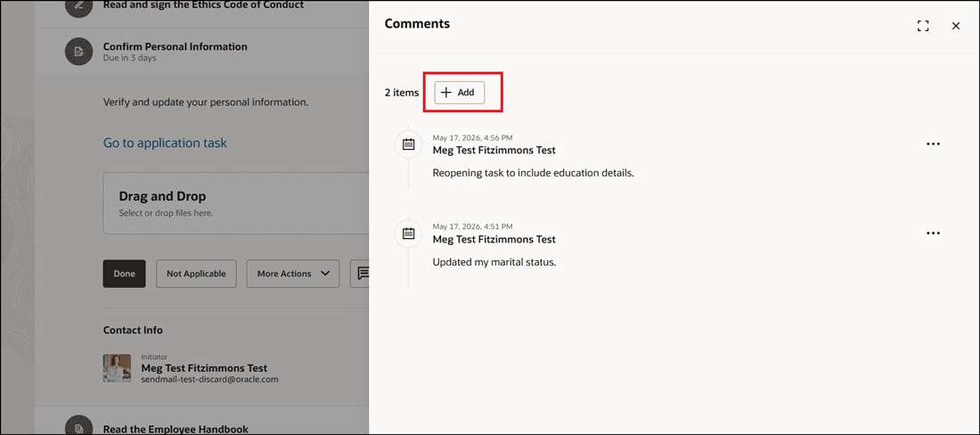
Task: Open options for the 4:51 PM comment
Action: pyautogui.click(x=933, y=234)
